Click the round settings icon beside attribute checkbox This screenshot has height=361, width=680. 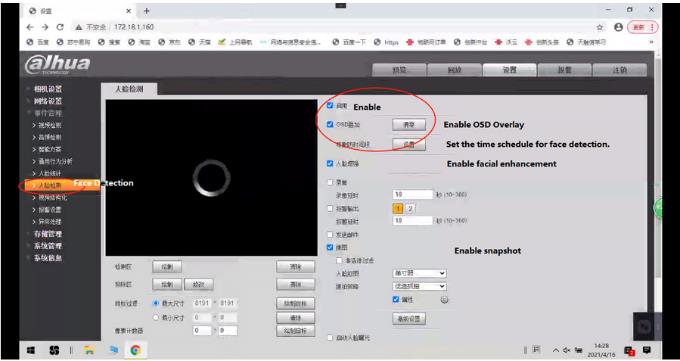pos(444,299)
